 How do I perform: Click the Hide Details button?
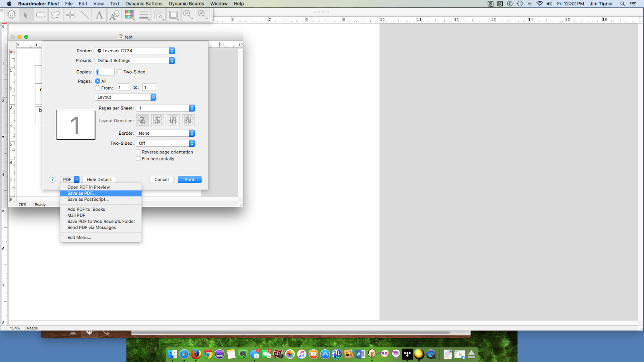coord(99,179)
